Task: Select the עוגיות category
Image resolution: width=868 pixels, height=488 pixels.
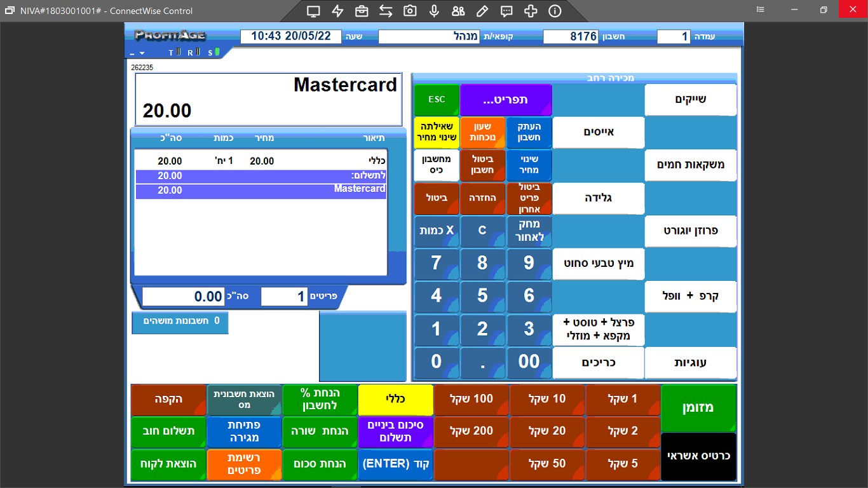Action: coord(691,363)
